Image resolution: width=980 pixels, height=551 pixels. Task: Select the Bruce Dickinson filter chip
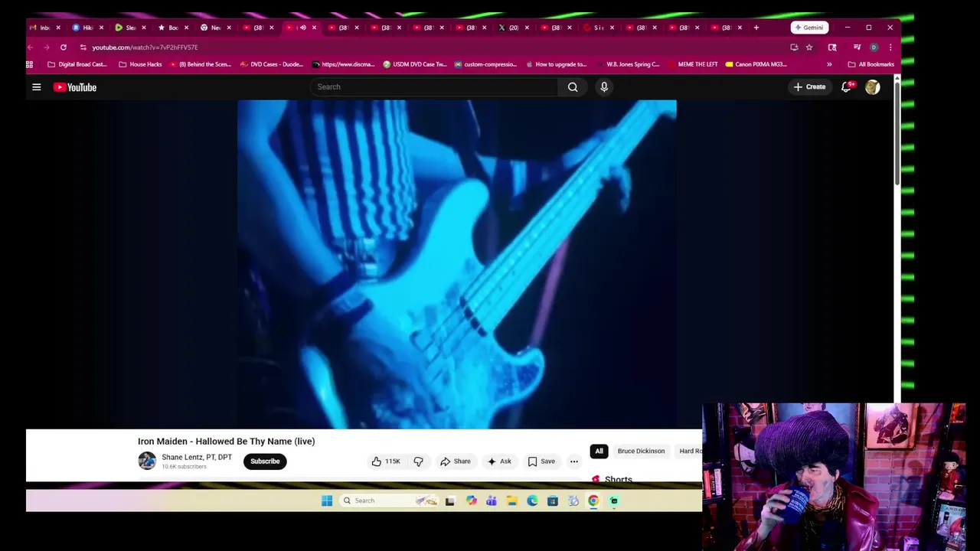[x=641, y=452]
